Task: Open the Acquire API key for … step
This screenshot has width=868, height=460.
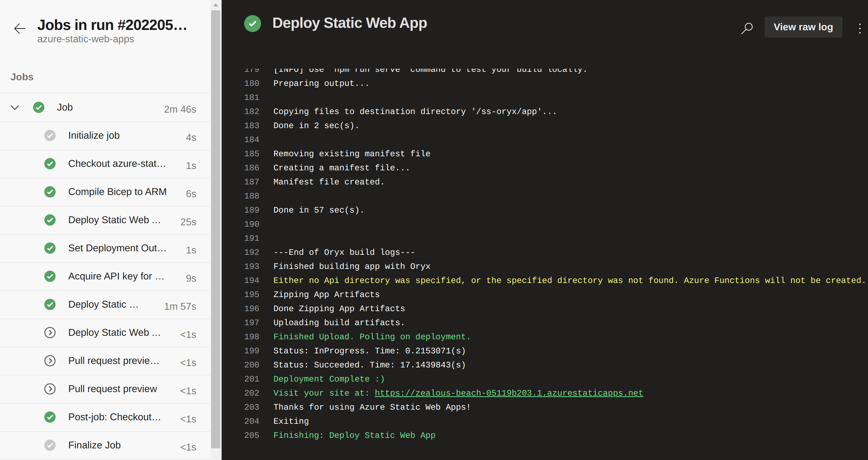Action: tap(105, 277)
